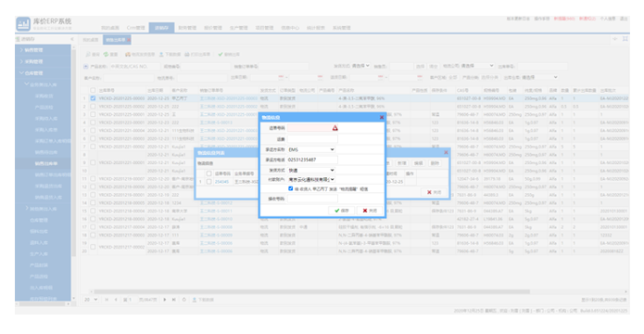Click the horizontal scrollbar below the table
Screen dimensions: 644x334
click(312, 291)
